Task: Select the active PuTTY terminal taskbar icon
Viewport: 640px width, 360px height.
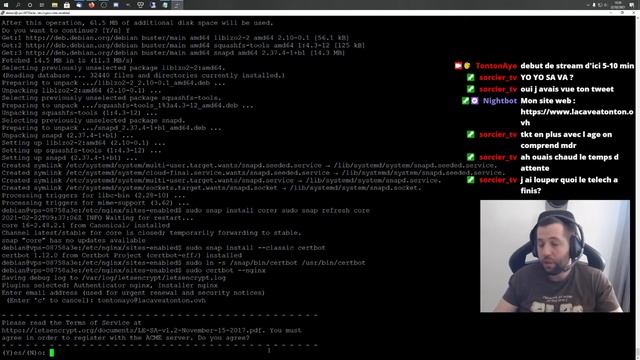Action: [177, 5]
